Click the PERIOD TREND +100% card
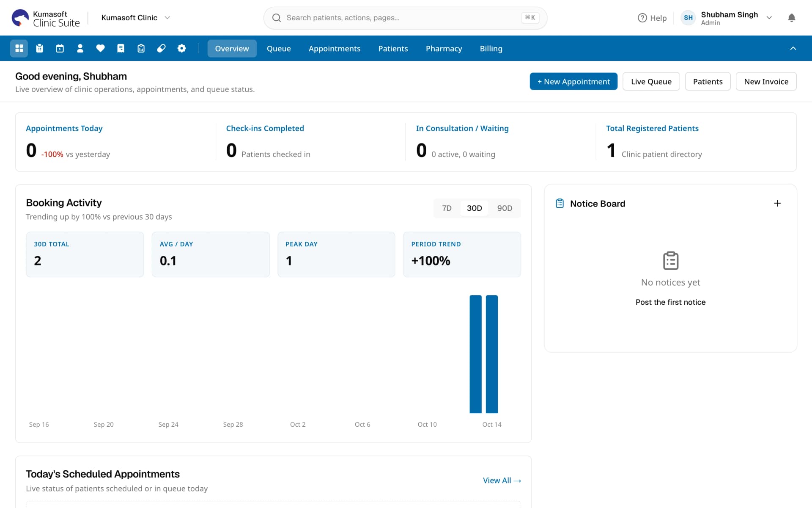This screenshot has height=508, width=812. pyautogui.click(x=462, y=254)
